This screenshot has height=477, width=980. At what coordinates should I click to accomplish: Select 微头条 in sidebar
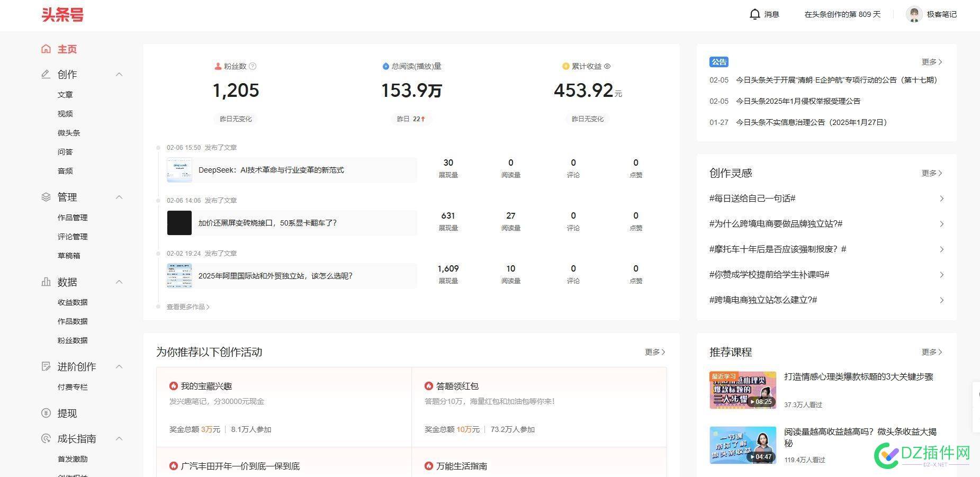point(69,133)
